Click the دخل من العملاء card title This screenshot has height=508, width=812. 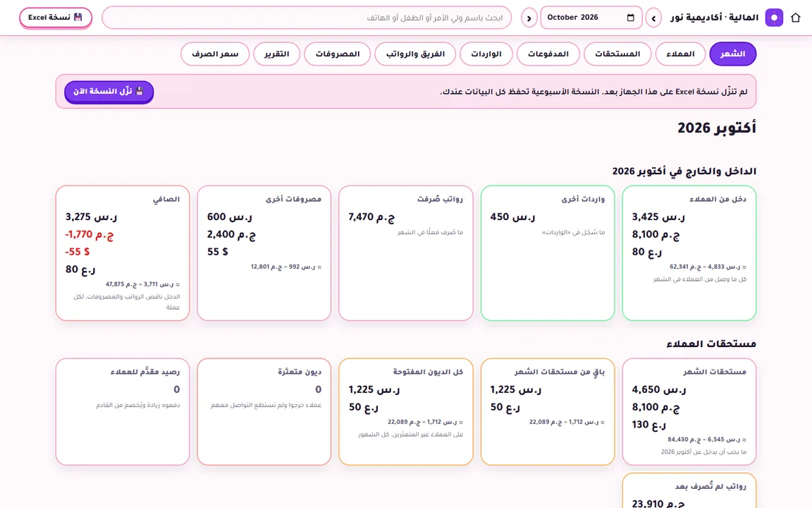tap(718, 199)
